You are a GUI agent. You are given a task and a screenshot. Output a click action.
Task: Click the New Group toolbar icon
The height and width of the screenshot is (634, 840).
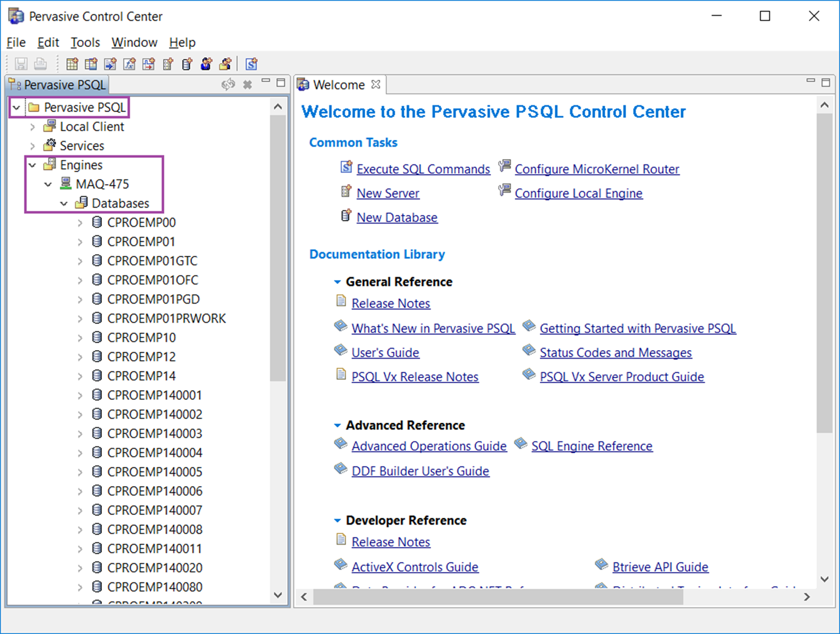tap(226, 64)
